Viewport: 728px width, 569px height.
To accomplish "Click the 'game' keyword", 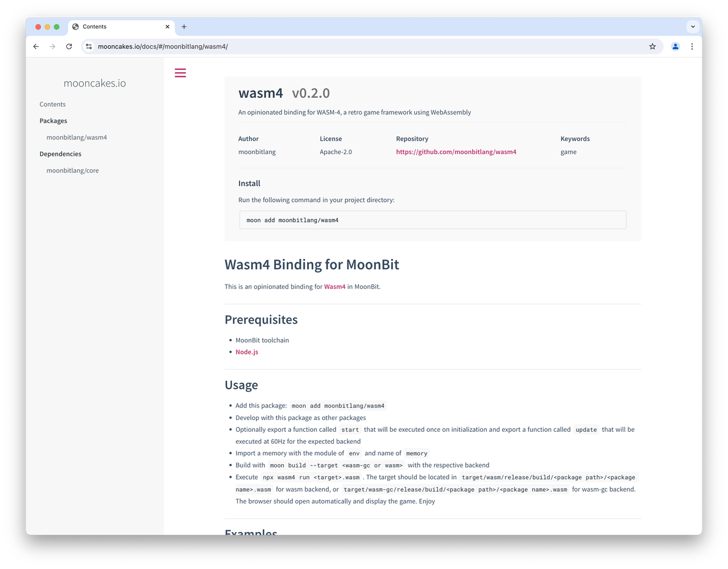I will click(569, 152).
